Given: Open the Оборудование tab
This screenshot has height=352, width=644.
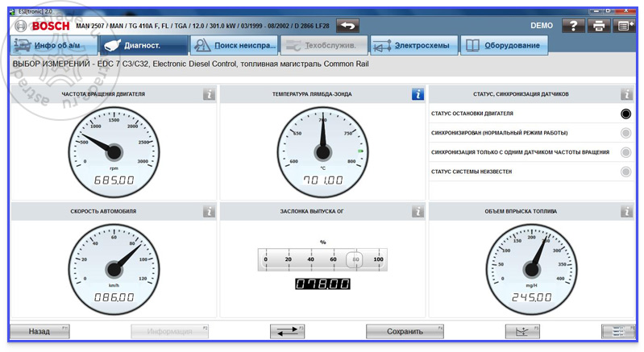Looking at the screenshot, I should (x=505, y=45).
